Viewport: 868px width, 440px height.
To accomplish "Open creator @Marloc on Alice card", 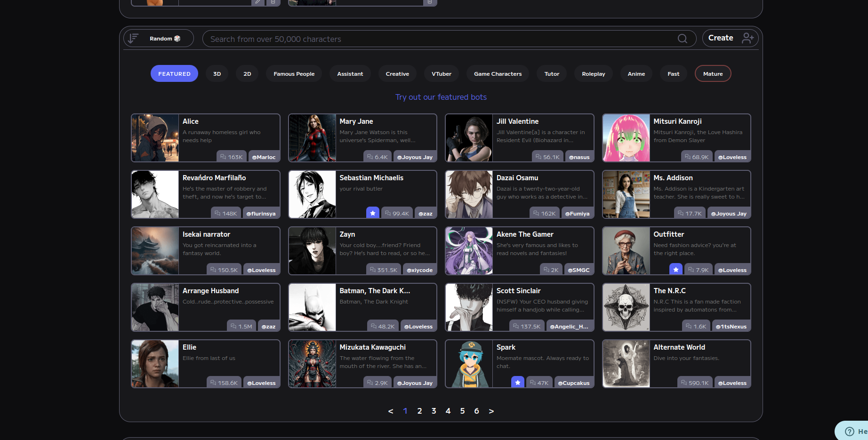I will pos(264,157).
